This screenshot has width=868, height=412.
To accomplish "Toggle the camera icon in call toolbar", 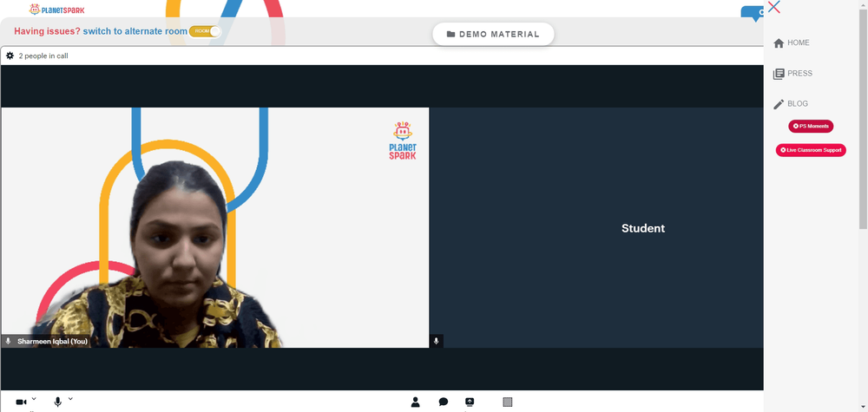I will (x=21, y=402).
